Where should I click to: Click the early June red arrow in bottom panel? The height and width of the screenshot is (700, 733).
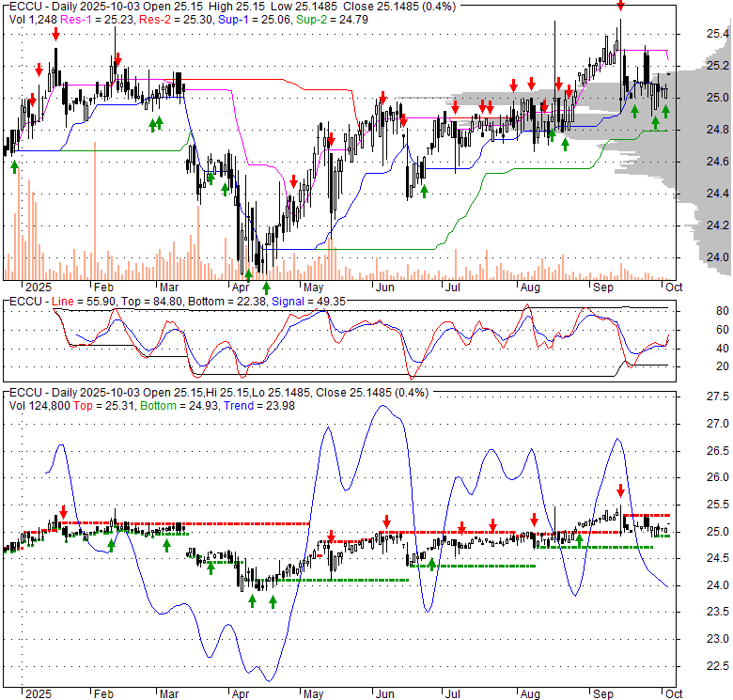386,521
